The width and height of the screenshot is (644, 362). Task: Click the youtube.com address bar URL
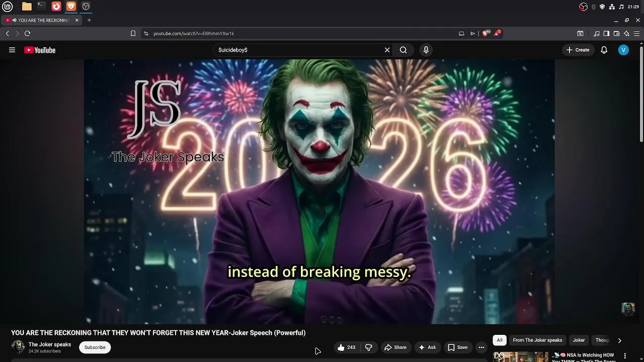pos(194,33)
